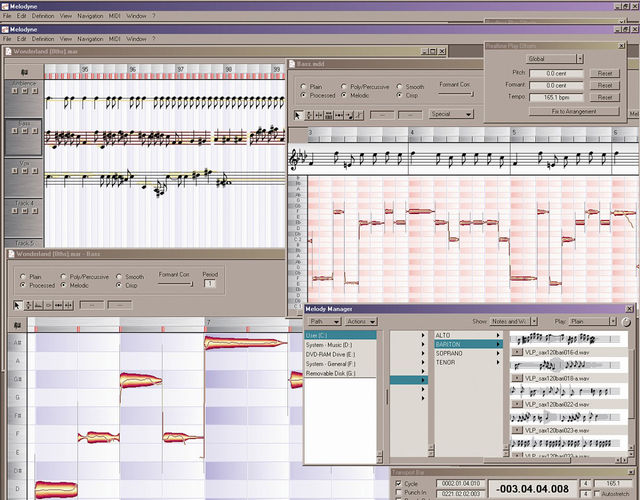640x500 pixels.
Task: Select the arrow tool in Bass.mdd window toolbar
Action: pos(298,115)
